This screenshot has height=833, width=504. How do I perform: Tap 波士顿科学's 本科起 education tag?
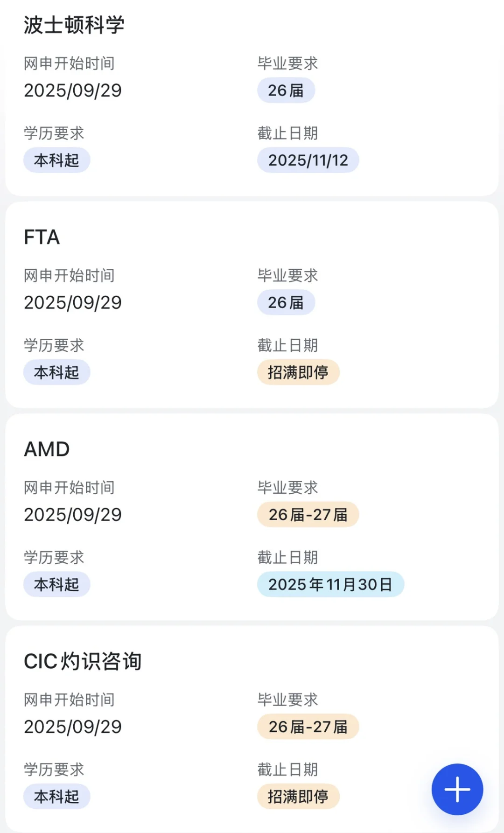[56, 160]
